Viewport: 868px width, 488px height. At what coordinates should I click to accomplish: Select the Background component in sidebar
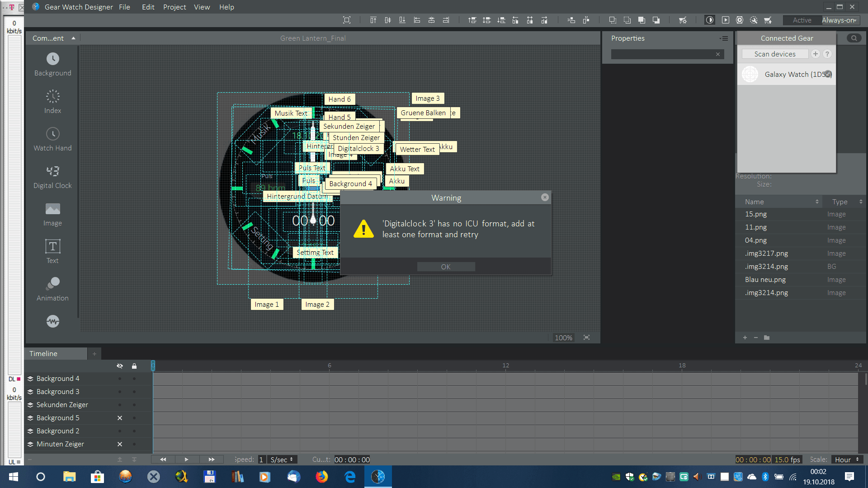click(x=52, y=64)
